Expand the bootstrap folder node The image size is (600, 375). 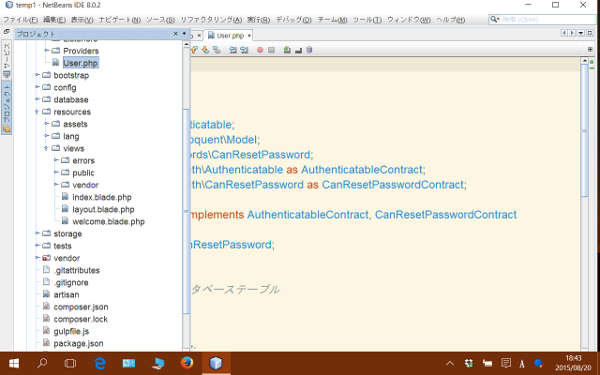point(37,75)
